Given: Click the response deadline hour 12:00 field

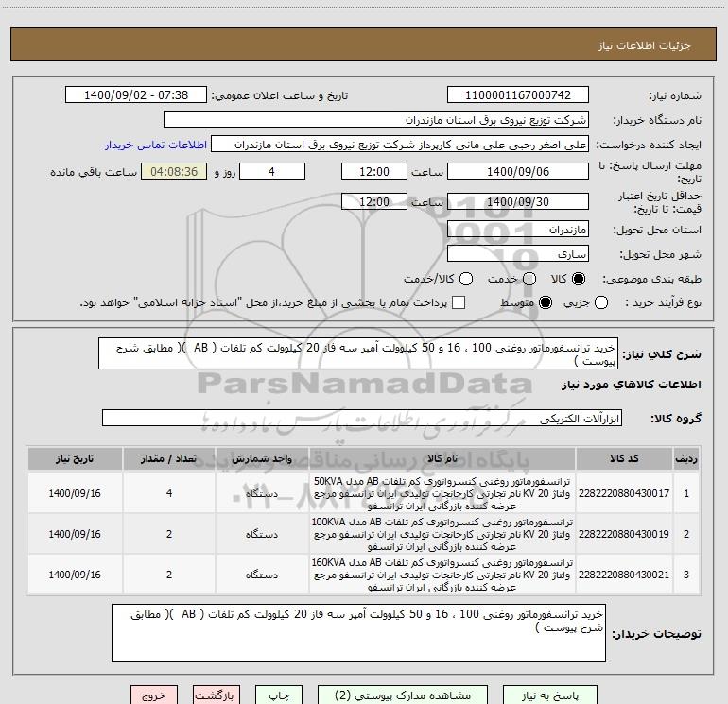Looking at the screenshot, I should [374, 171].
